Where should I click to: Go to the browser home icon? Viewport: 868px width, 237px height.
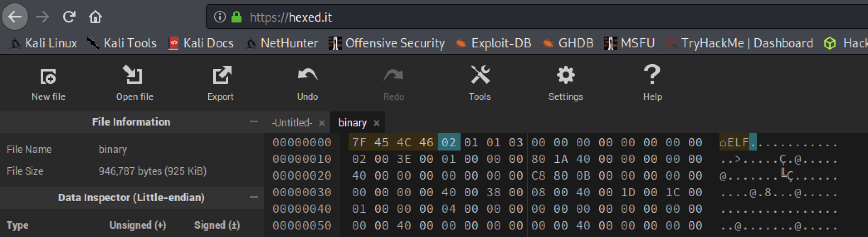pyautogui.click(x=95, y=17)
